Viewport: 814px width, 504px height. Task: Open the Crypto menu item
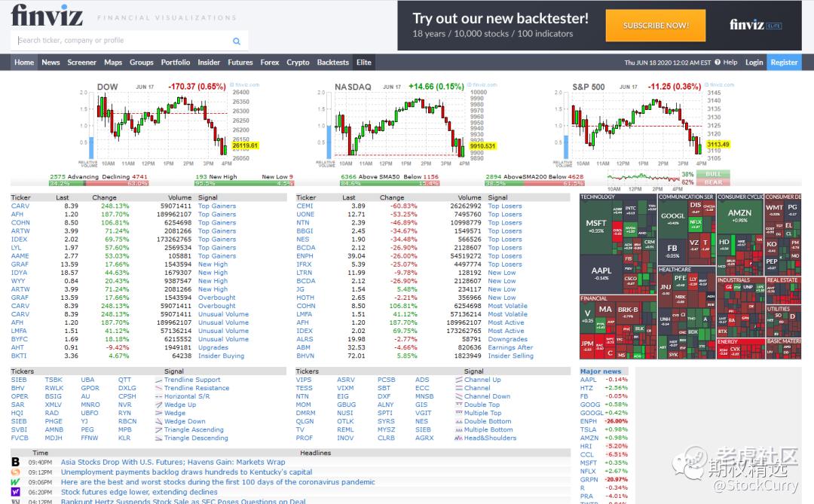click(298, 63)
